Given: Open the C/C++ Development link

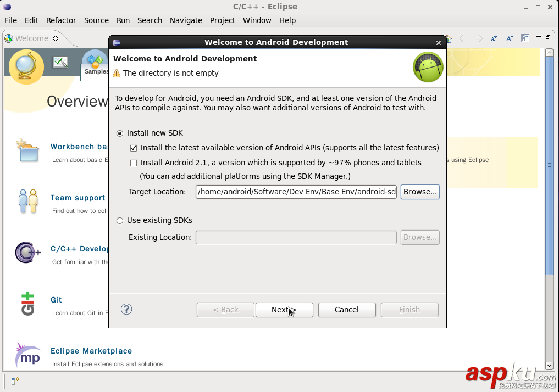Looking at the screenshot, I should 79,249.
